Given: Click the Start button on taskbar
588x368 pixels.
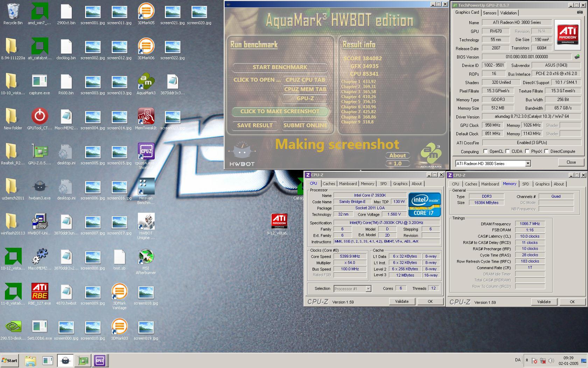Looking at the screenshot, I should pos(10,360).
